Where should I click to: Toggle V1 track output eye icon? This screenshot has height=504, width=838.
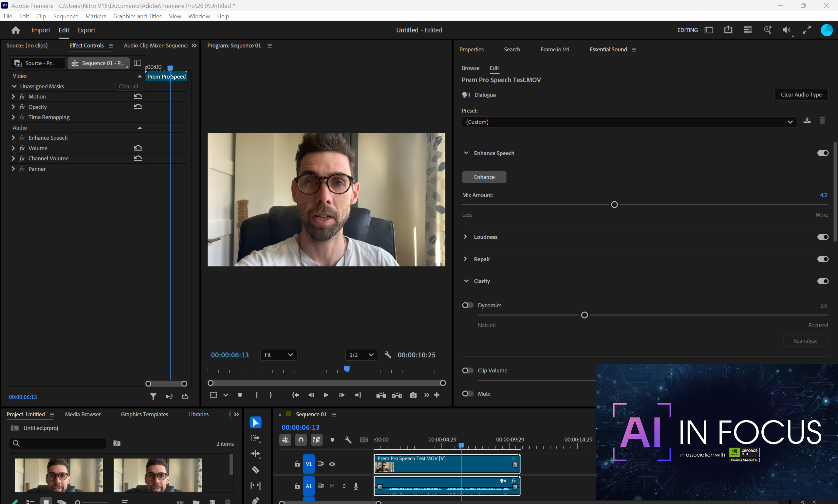[x=332, y=464]
